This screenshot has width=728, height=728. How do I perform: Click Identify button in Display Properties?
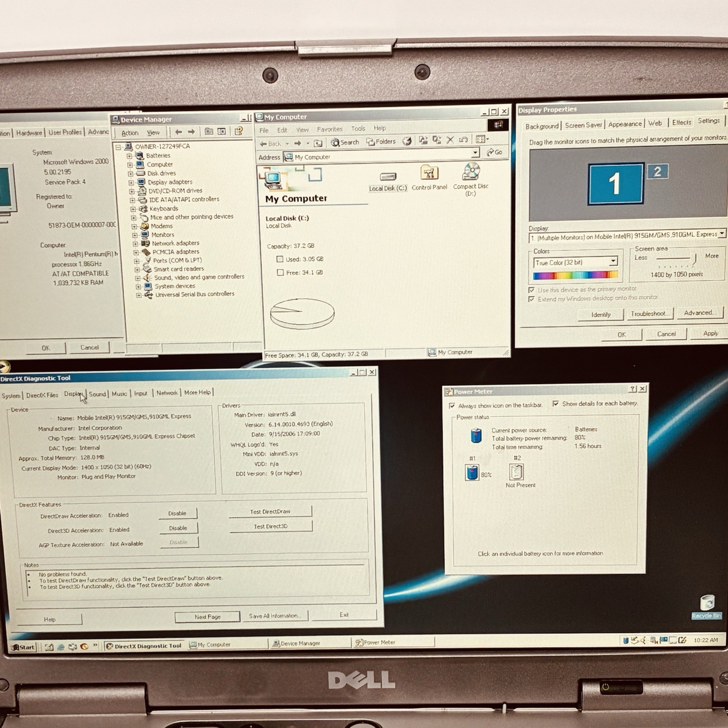click(601, 314)
